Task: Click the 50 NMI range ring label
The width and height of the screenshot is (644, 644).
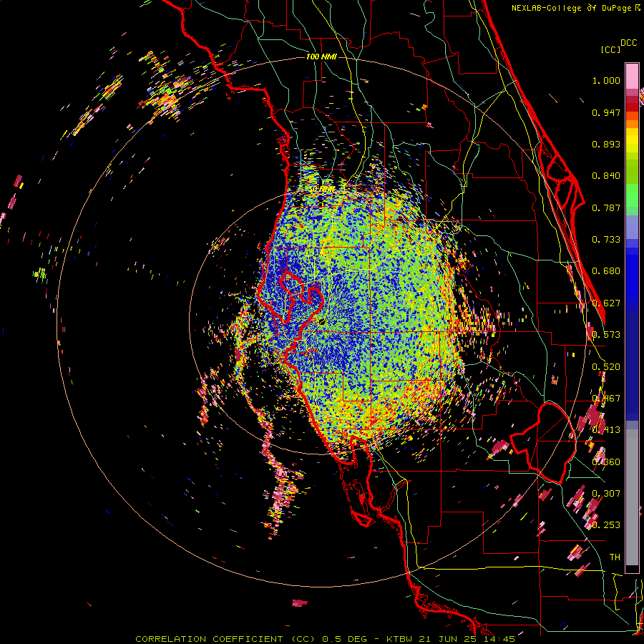Action: pos(321,189)
